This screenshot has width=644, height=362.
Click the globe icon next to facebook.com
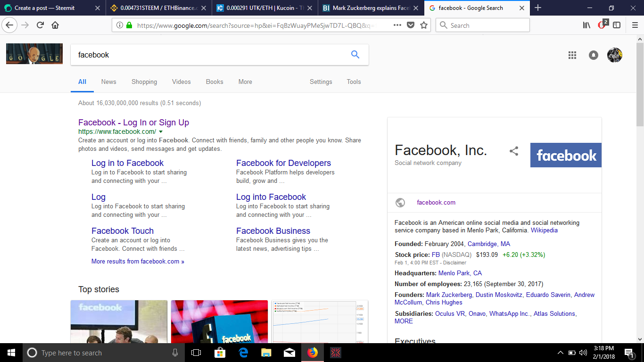coord(400,203)
